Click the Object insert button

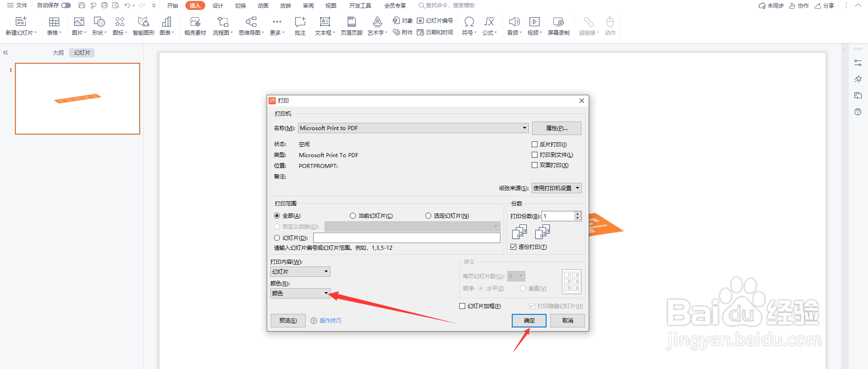tap(402, 20)
